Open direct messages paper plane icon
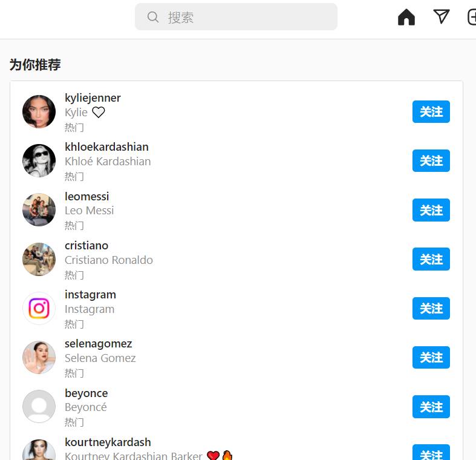Screen dimensions: 476x460 pos(441,16)
